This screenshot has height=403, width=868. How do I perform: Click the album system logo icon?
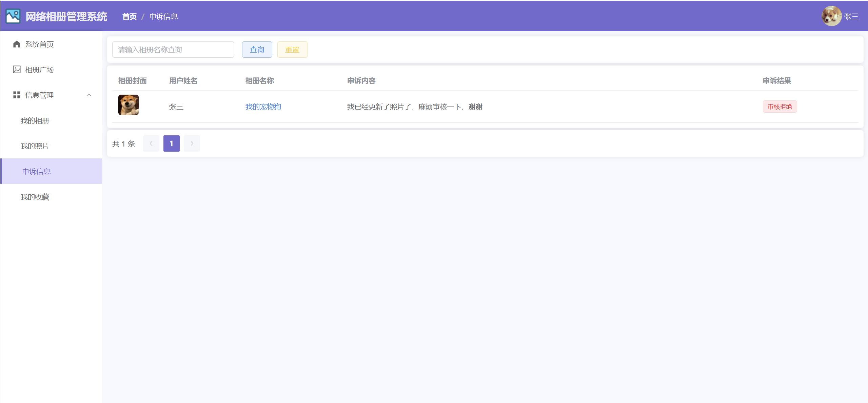[13, 16]
